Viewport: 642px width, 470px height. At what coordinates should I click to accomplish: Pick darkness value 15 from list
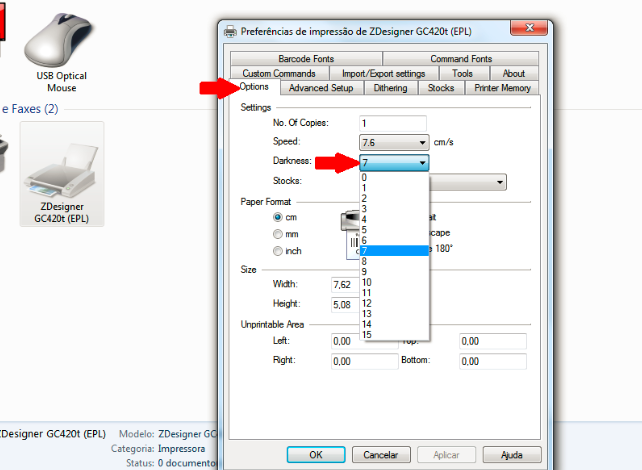tap(394, 334)
